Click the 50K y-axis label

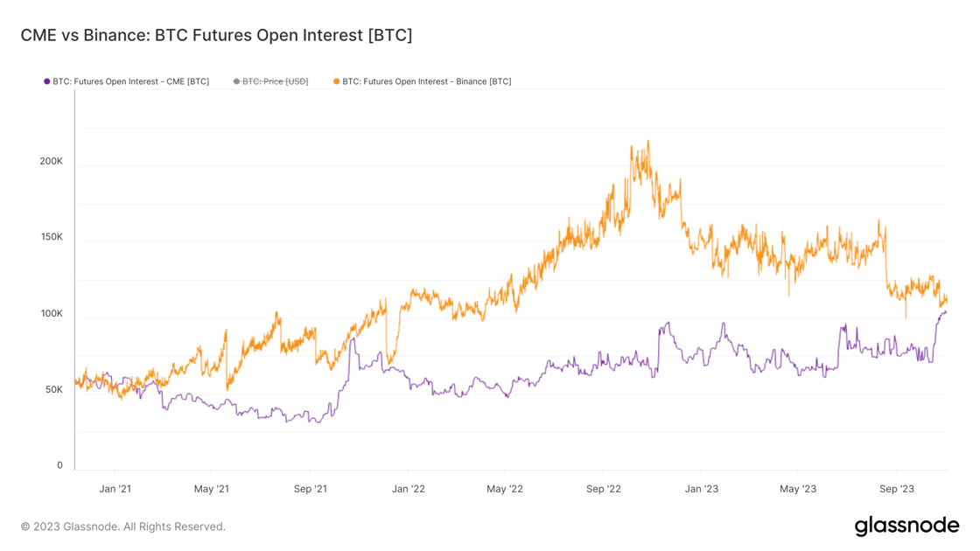tap(53, 390)
